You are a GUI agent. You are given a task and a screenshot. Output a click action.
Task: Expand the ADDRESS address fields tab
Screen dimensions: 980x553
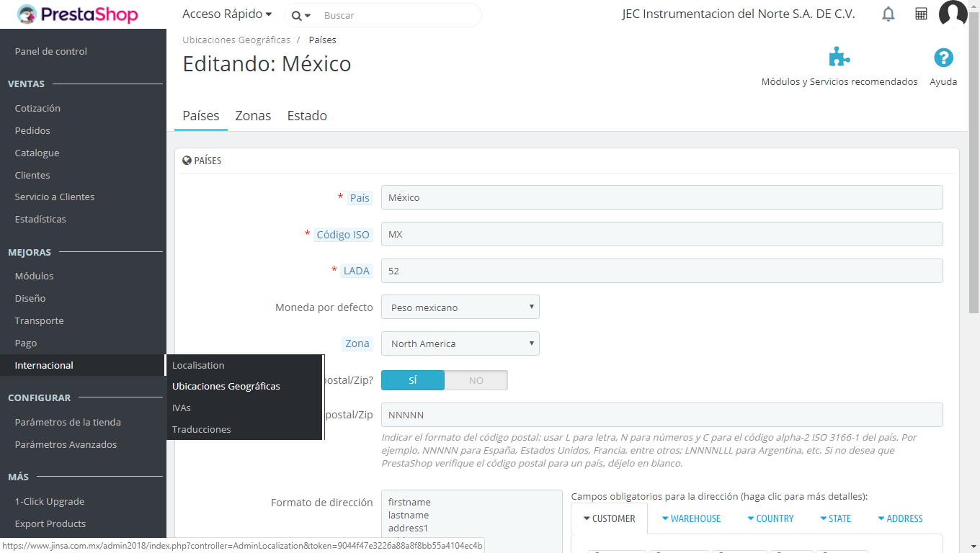(900, 518)
